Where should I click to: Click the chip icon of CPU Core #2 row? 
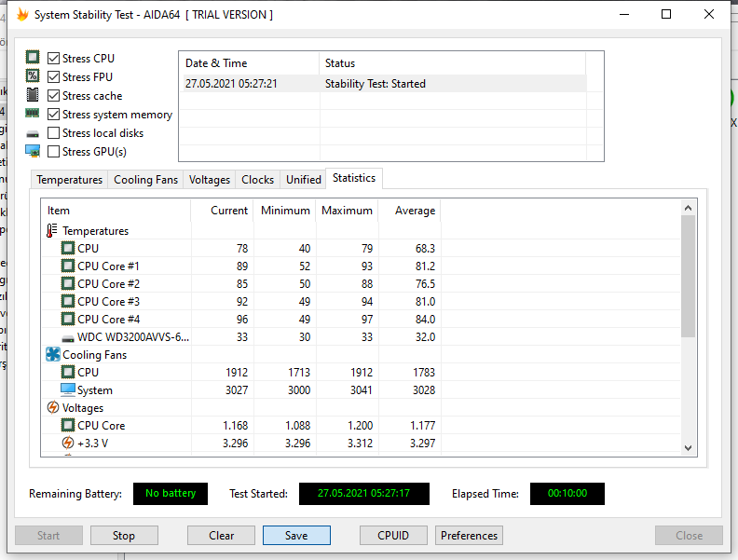coord(68,284)
